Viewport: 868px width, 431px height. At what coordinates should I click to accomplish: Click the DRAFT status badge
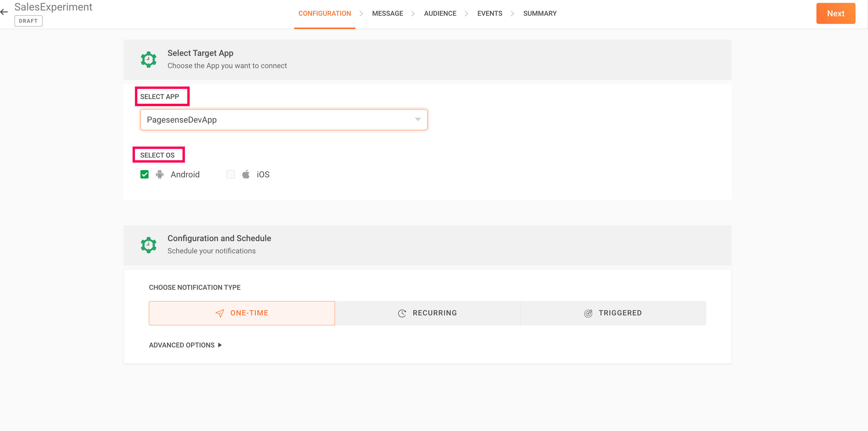[28, 21]
